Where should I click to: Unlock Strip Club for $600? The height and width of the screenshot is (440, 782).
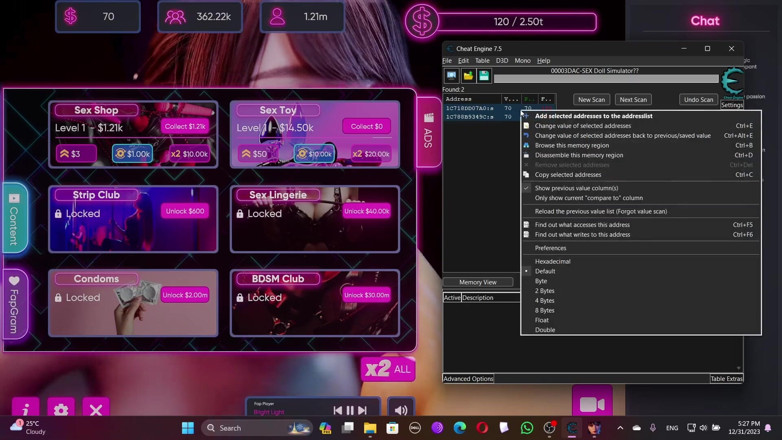[185, 211]
